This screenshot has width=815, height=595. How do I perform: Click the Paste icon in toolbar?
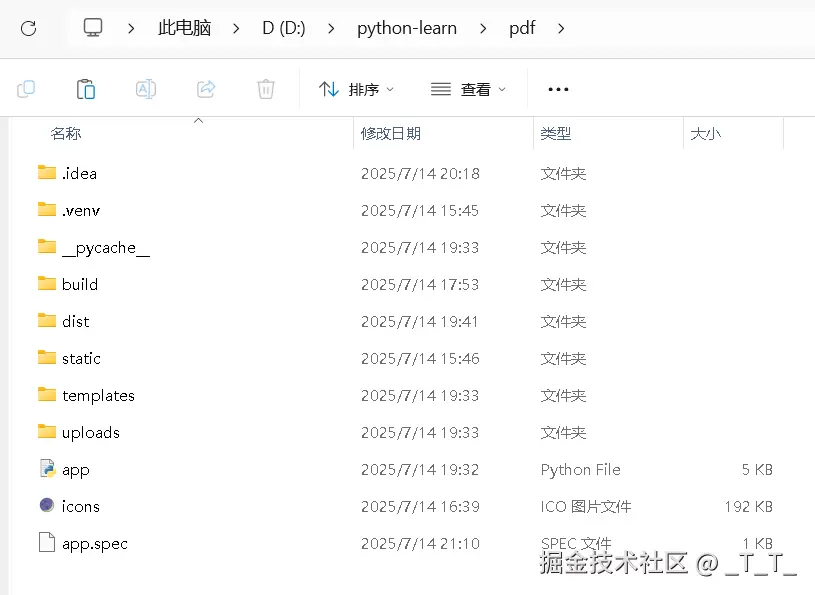(86, 88)
